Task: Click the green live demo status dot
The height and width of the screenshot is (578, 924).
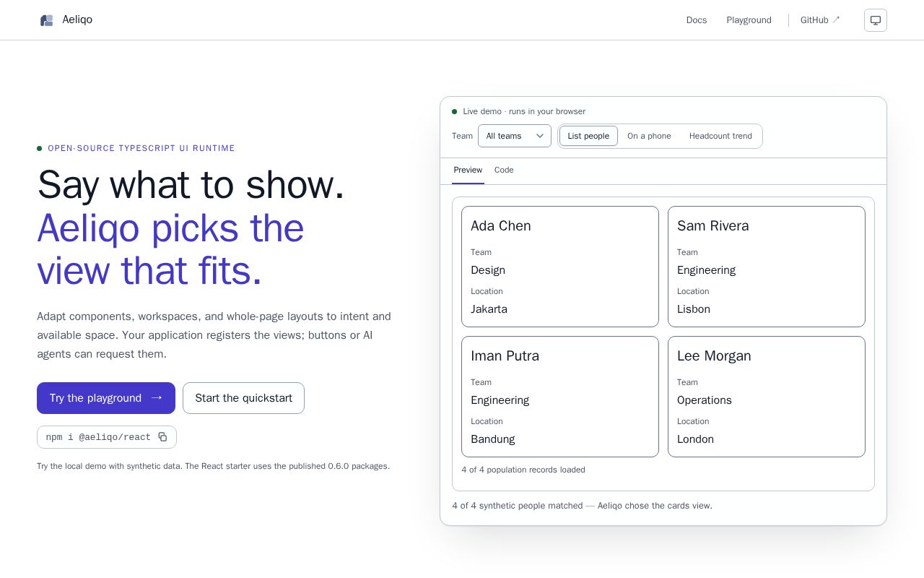Action: click(455, 111)
